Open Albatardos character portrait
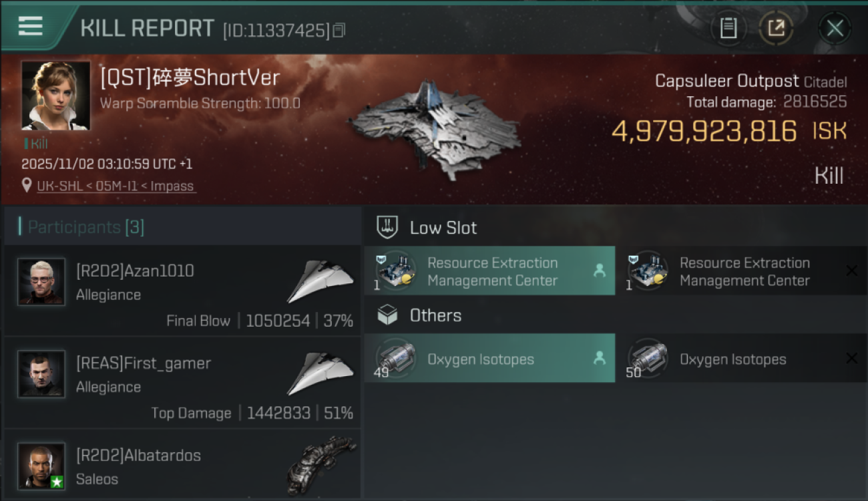 41,466
